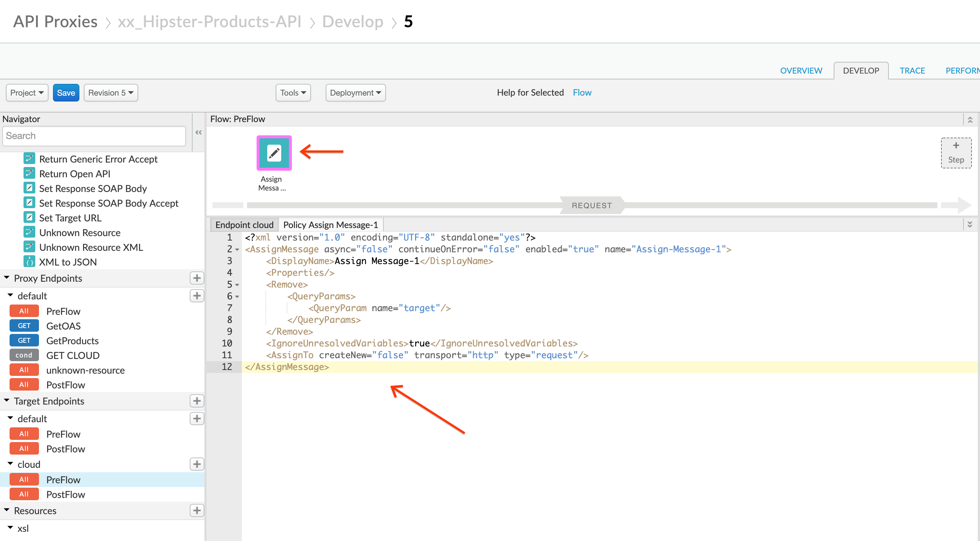980x541 pixels.
Task: Open proxy default PostFlow
Action: click(65, 385)
